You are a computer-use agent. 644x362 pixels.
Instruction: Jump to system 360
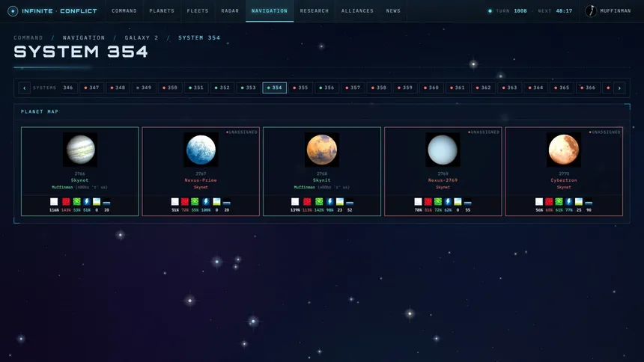[x=431, y=88]
